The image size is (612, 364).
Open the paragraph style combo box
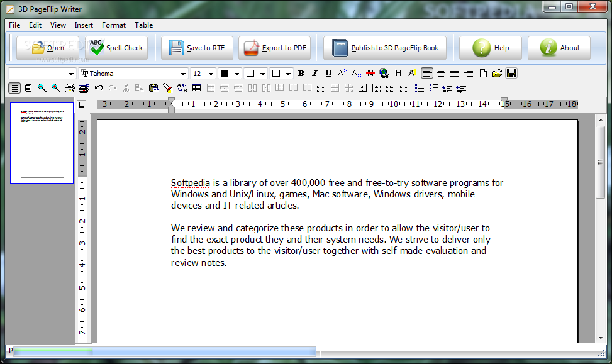click(42, 74)
